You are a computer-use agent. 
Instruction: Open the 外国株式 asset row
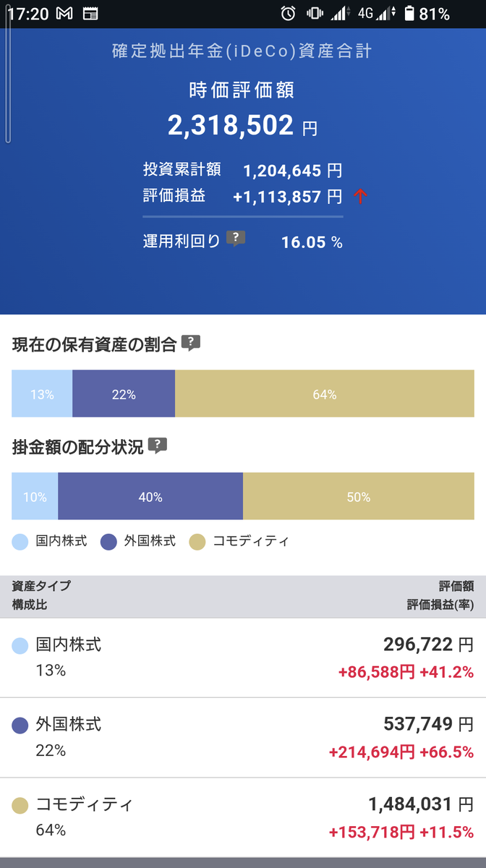tap(243, 738)
